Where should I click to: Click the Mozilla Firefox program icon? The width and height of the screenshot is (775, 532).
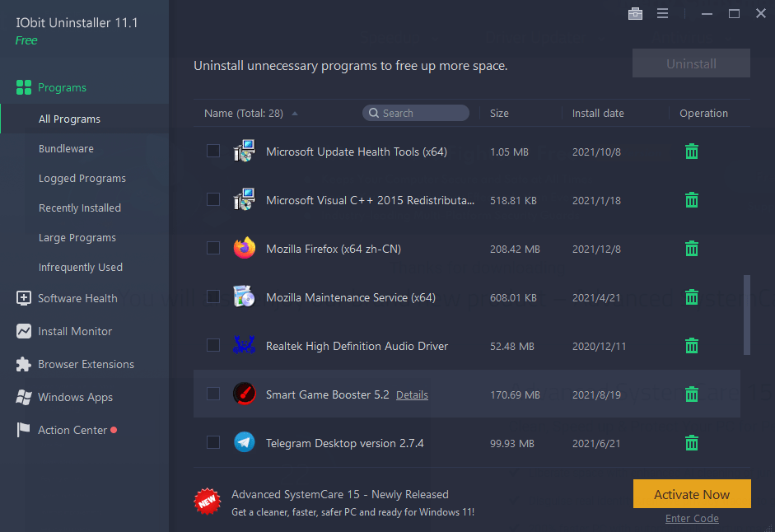[244, 248]
